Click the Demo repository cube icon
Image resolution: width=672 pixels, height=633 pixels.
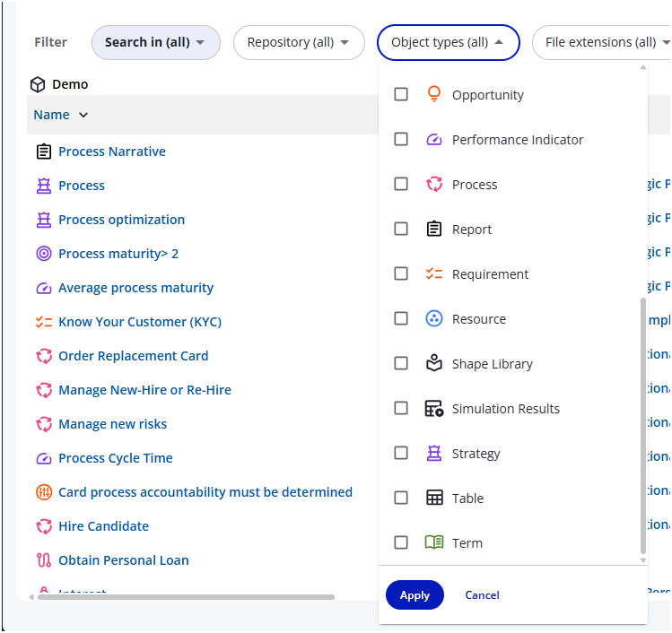pos(38,84)
